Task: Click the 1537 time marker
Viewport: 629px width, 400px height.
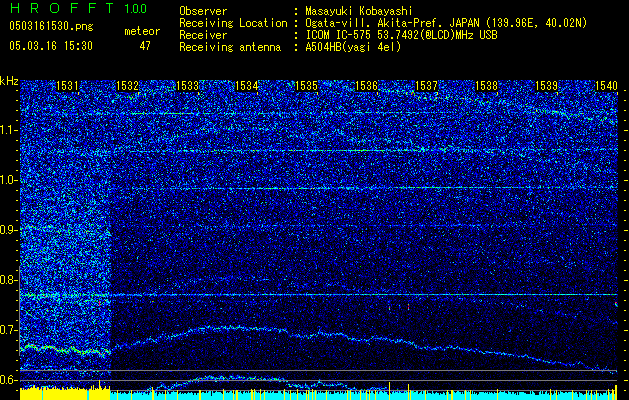Action: point(426,85)
